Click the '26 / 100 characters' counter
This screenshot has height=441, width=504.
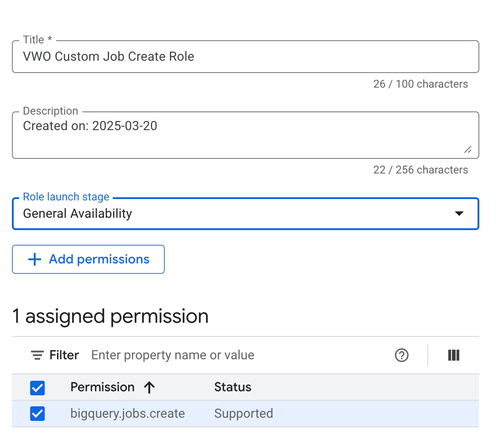[420, 84]
